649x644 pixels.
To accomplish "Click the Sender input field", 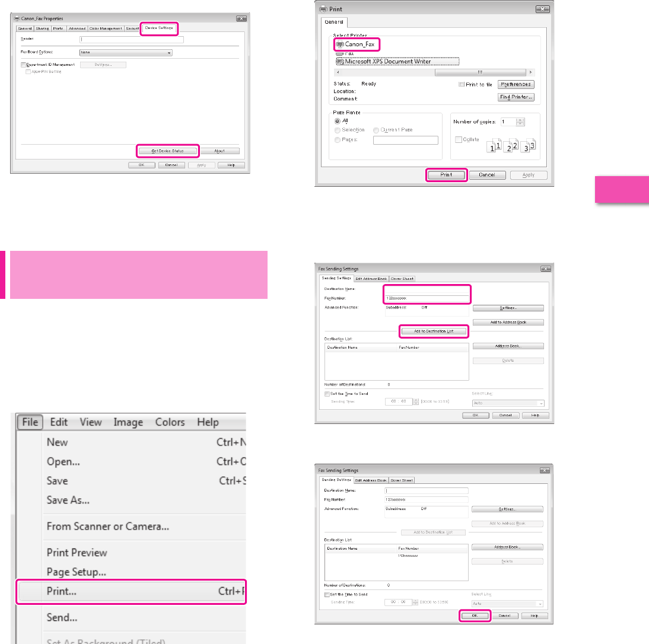I will tap(132, 40).
